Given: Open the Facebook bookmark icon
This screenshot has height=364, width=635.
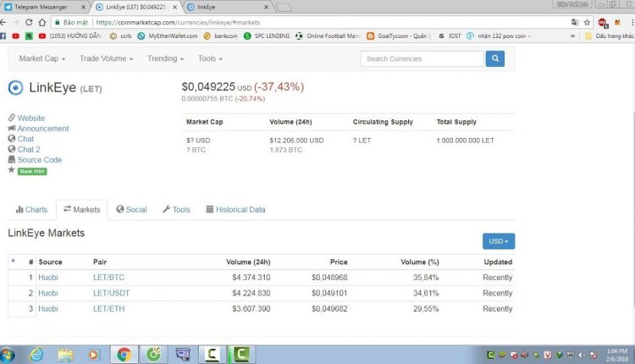Looking at the screenshot, I should (3, 36).
